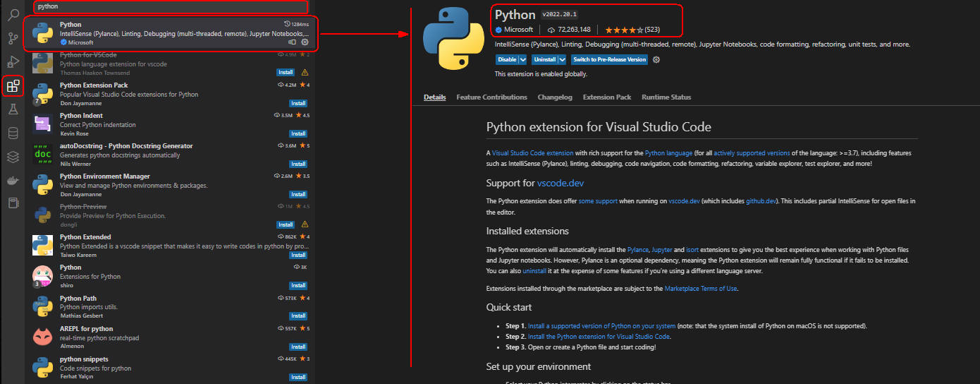Viewport: 980px width, 384px height.
Task: Install the Python Preview extension
Action: [x=286, y=224]
